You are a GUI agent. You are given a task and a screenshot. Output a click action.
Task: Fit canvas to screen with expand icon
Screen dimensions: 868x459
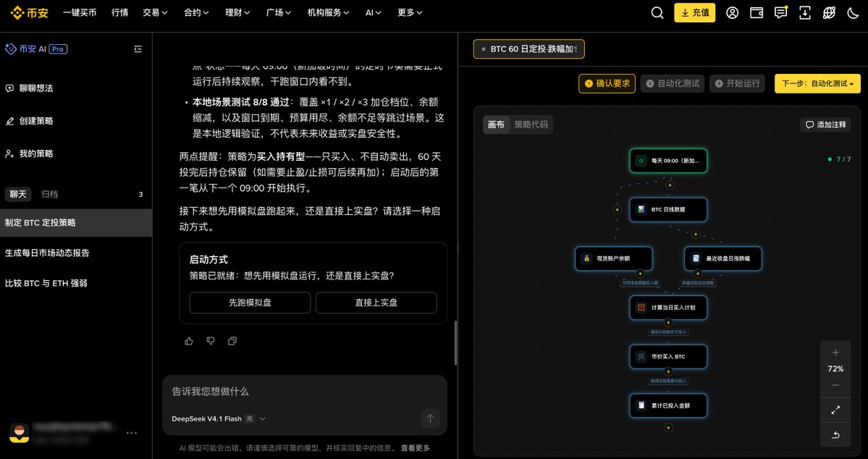(835, 410)
